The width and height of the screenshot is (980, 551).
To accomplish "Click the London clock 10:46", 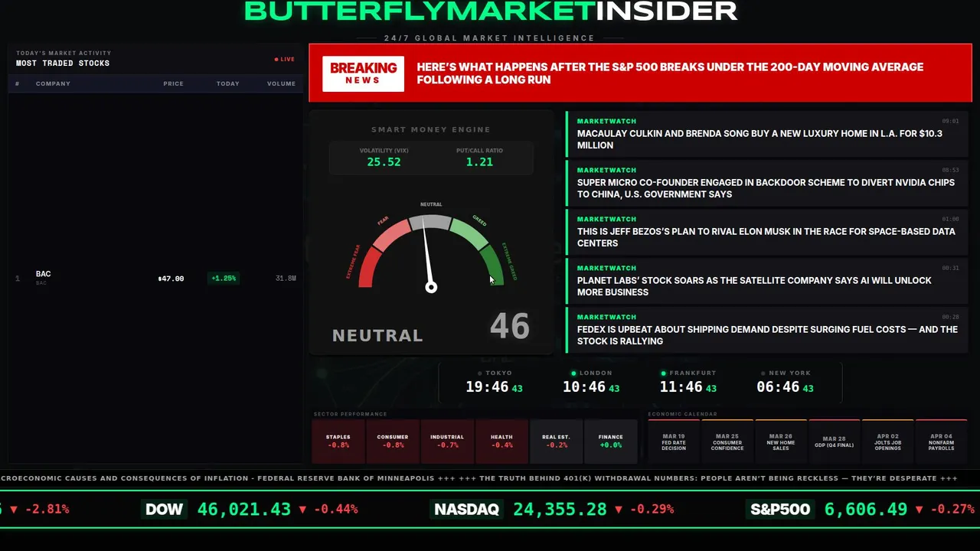I will 584,387.
